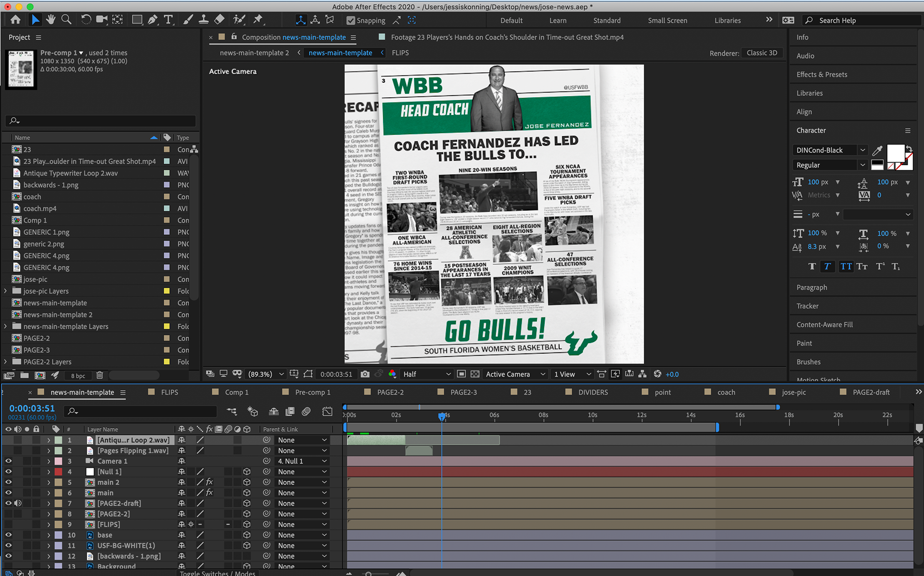Pick a color with the Character eyedropper
Viewport: 924px width, 576px height.
(x=877, y=151)
